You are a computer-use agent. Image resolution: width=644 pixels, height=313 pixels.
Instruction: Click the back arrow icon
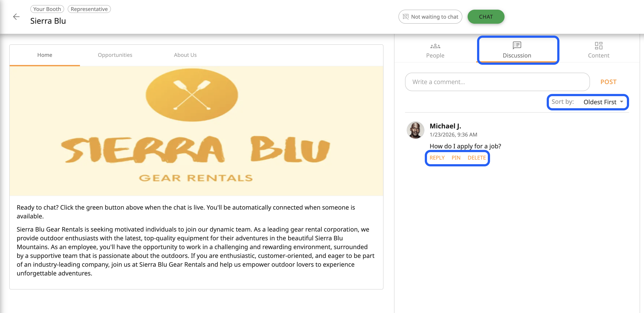tap(16, 17)
